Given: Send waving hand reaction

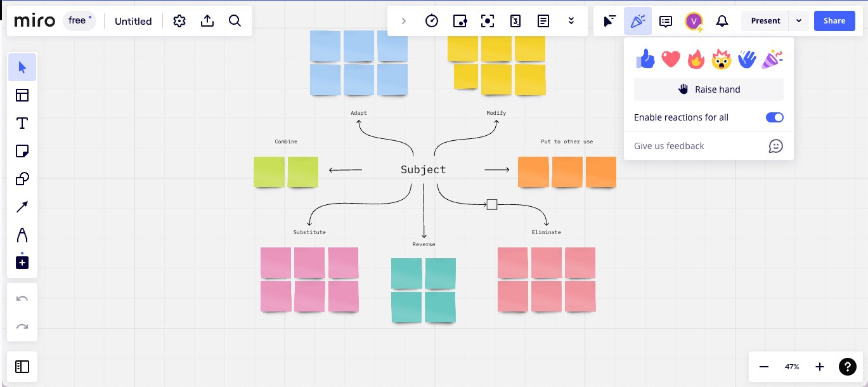Looking at the screenshot, I should click(747, 59).
